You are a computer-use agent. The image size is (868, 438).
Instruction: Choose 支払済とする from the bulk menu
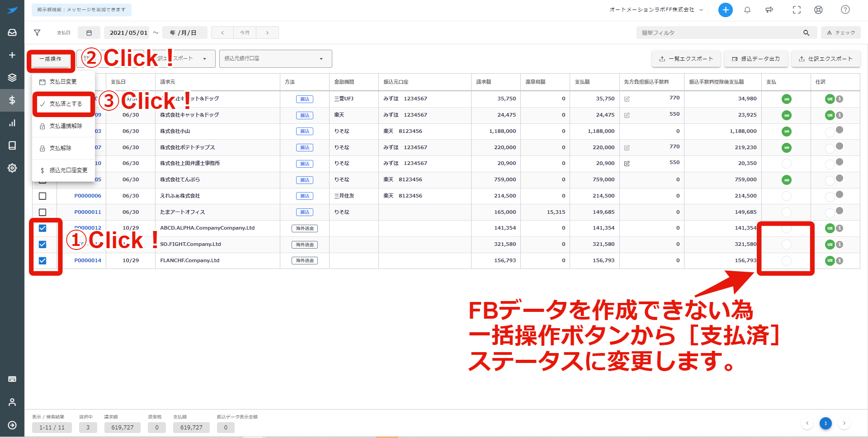tap(63, 104)
